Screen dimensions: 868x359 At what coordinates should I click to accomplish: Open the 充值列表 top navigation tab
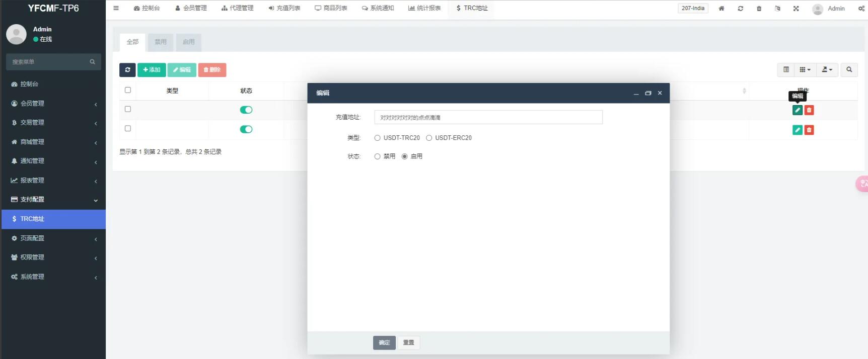(x=284, y=8)
